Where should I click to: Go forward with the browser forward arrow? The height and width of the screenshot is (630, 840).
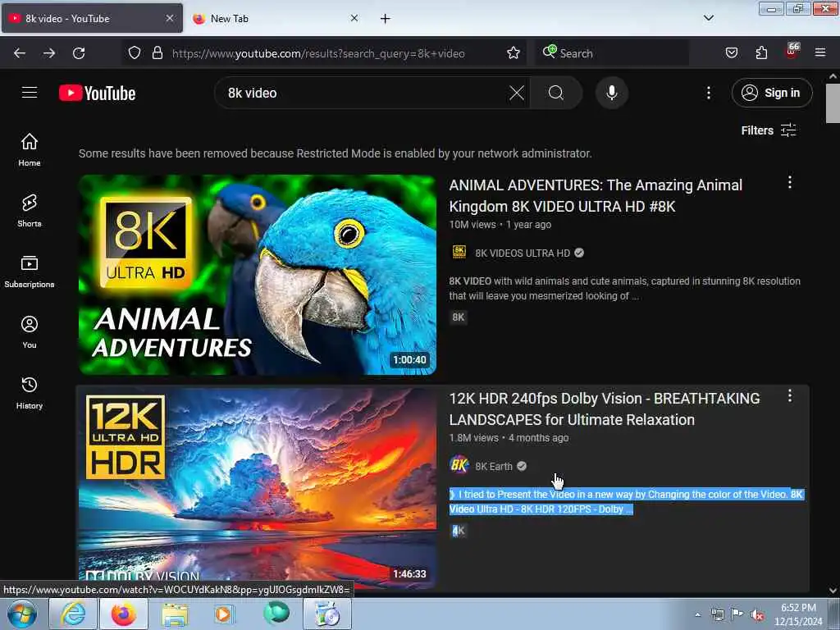49,53
